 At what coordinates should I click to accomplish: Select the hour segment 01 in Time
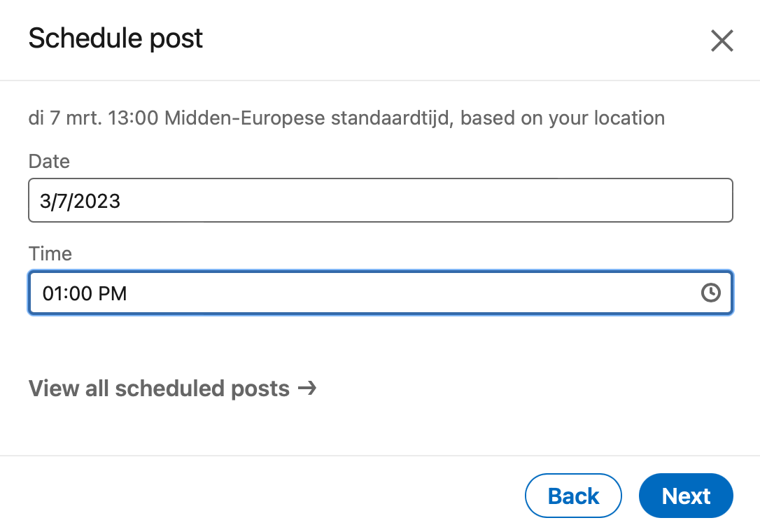pyautogui.click(x=52, y=293)
